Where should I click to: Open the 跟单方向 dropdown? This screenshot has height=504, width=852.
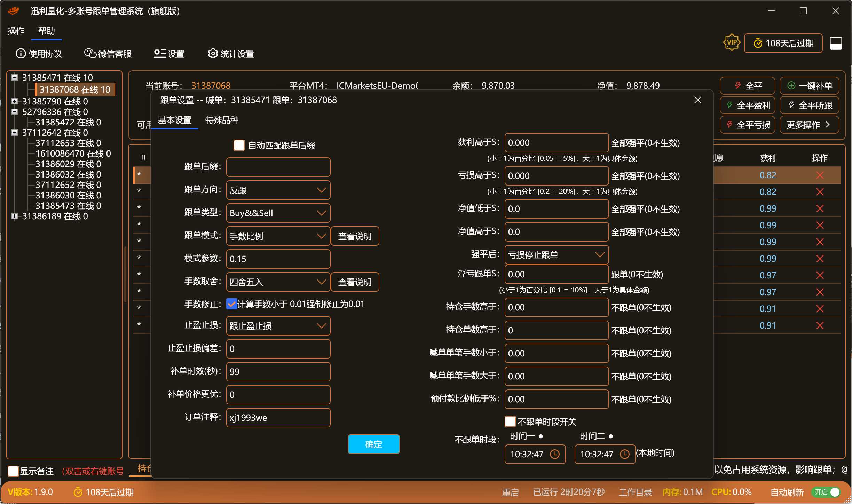(278, 190)
